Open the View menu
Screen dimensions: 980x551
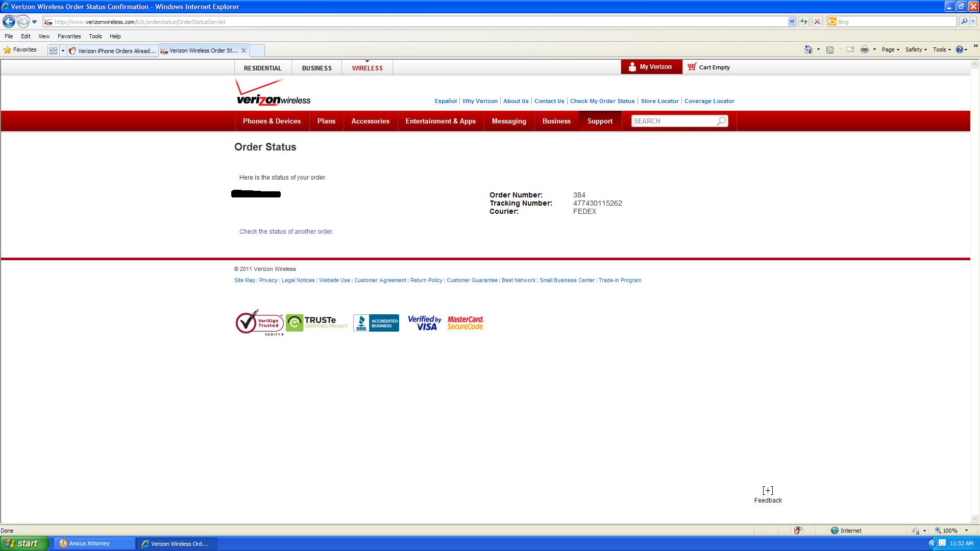pos(44,36)
